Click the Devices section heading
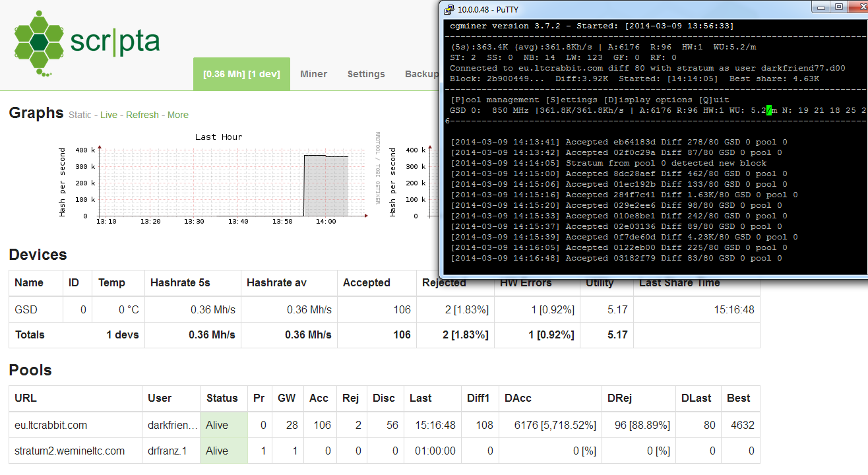 pos(38,255)
